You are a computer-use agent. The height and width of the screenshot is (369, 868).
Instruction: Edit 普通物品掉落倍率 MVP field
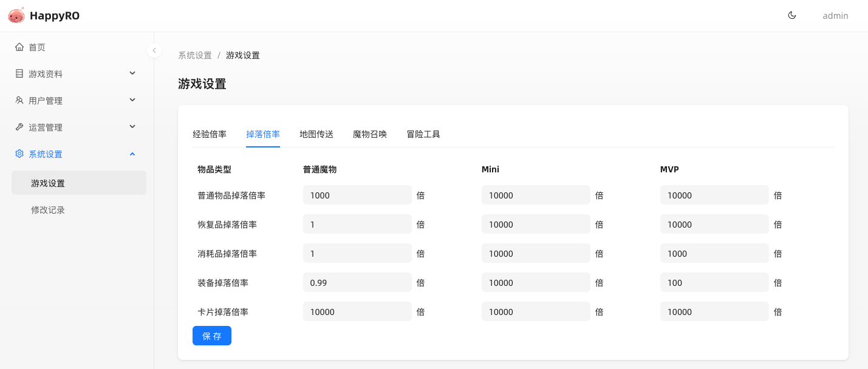tap(714, 195)
